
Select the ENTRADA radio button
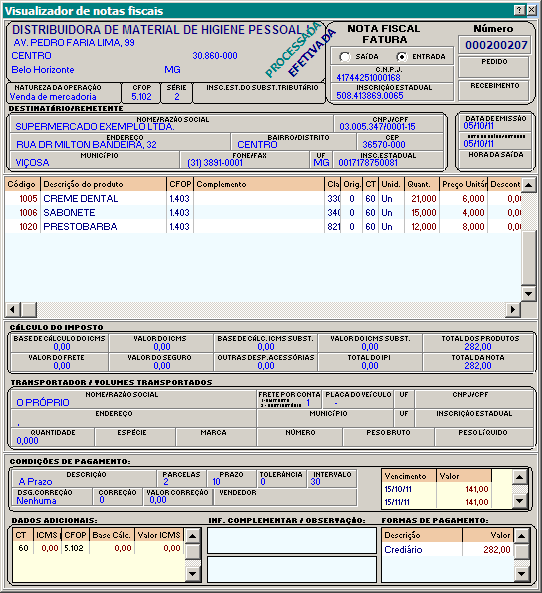click(x=401, y=57)
